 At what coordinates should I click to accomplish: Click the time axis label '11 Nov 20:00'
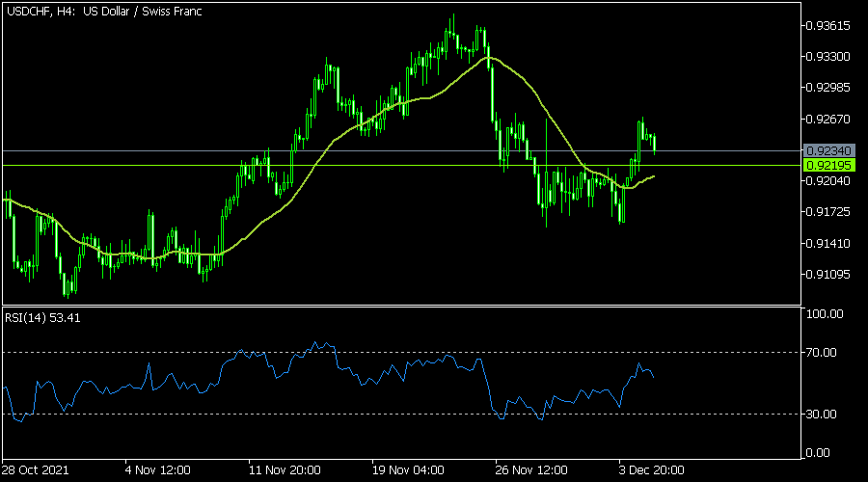tap(285, 470)
